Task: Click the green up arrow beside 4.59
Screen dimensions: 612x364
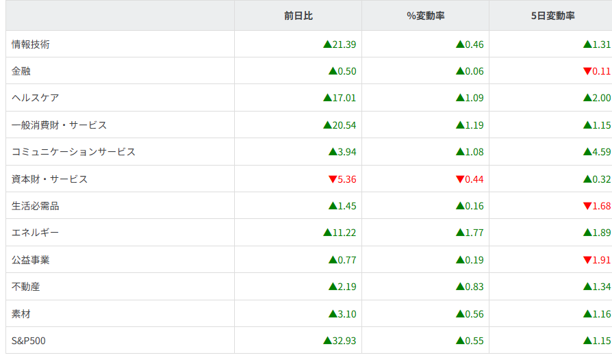Action: pyautogui.click(x=587, y=152)
